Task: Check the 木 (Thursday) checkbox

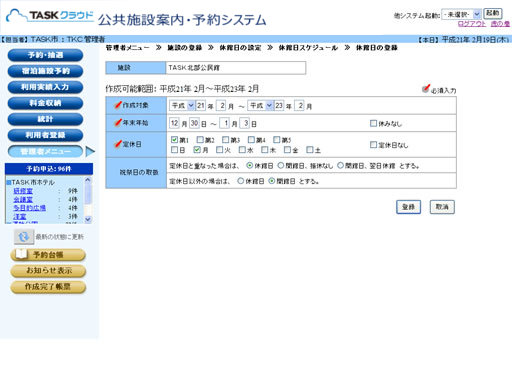Action: coord(265,150)
